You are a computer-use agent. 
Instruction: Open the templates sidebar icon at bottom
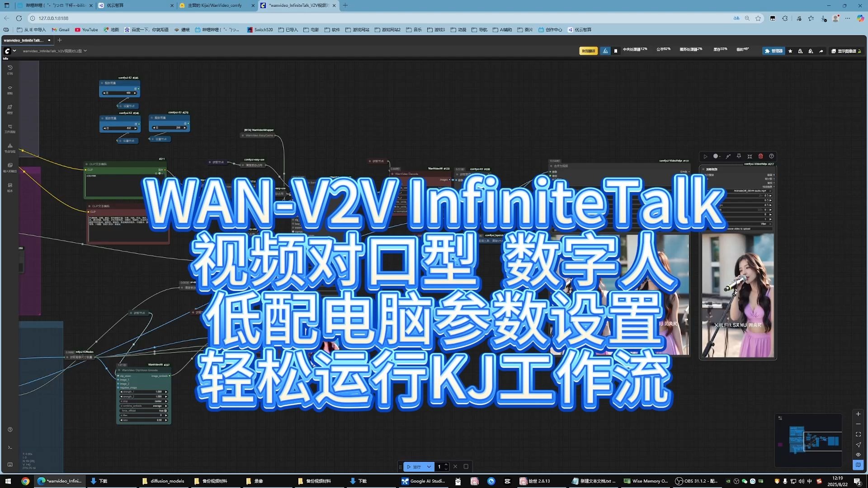(x=10, y=187)
